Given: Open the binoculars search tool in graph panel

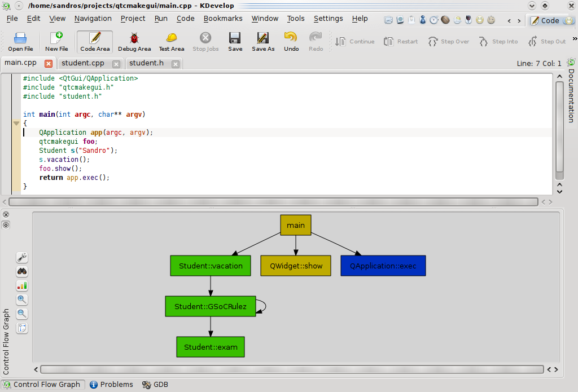Looking at the screenshot, I should pyautogui.click(x=21, y=271).
